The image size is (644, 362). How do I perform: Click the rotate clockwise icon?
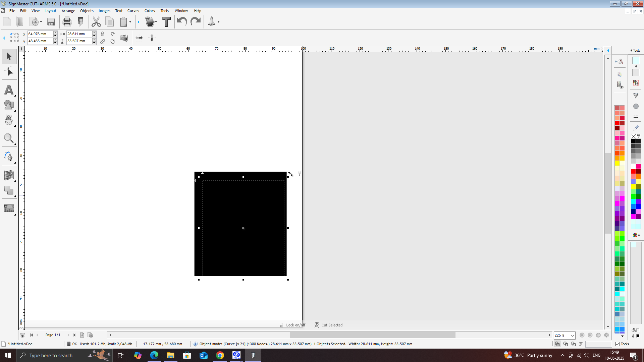[x=113, y=34]
